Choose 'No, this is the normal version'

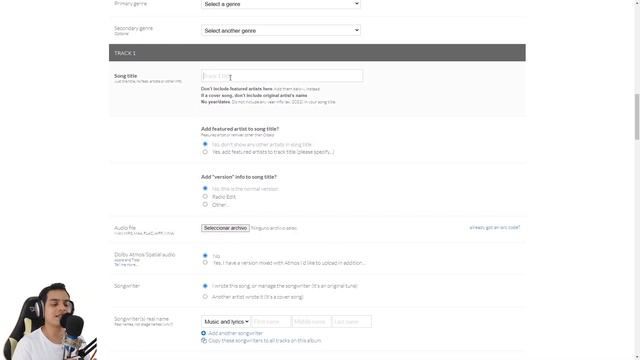[205, 188]
